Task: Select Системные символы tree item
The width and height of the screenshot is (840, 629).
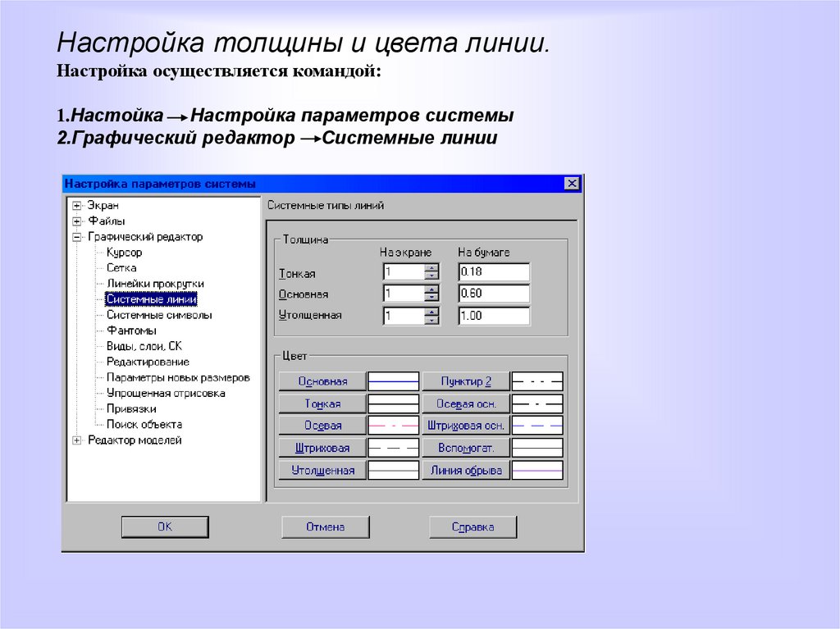Action: point(159,315)
